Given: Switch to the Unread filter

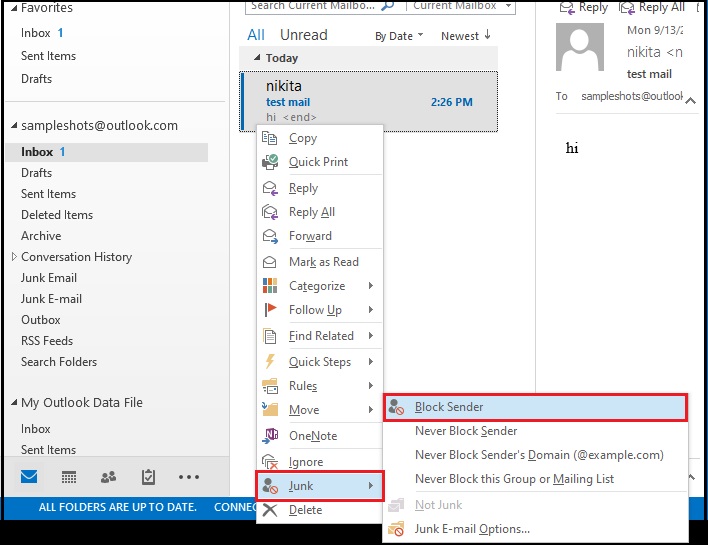Looking at the screenshot, I should [x=304, y=35].
